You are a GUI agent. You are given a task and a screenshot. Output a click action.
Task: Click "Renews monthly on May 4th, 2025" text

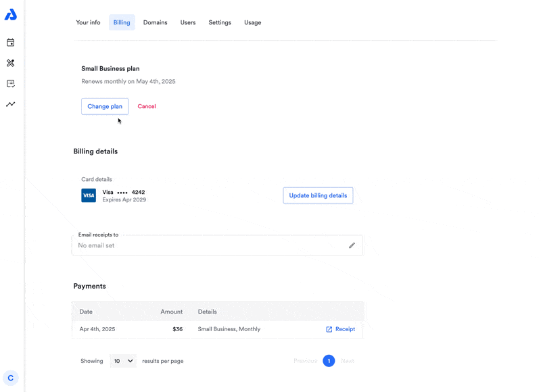[128, 81]
